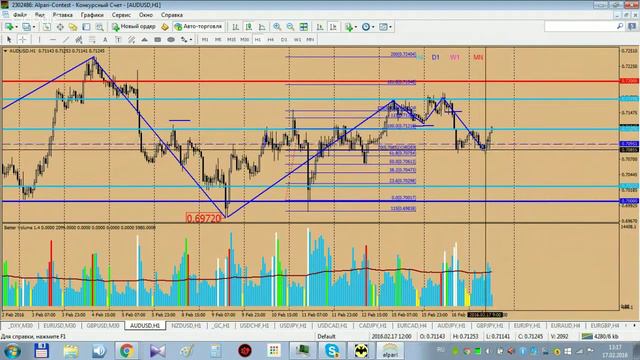The height and width of the screenshot is (360, 640).
Task: Open the Profiles icon in toolbar
Action: coord(27,27)
